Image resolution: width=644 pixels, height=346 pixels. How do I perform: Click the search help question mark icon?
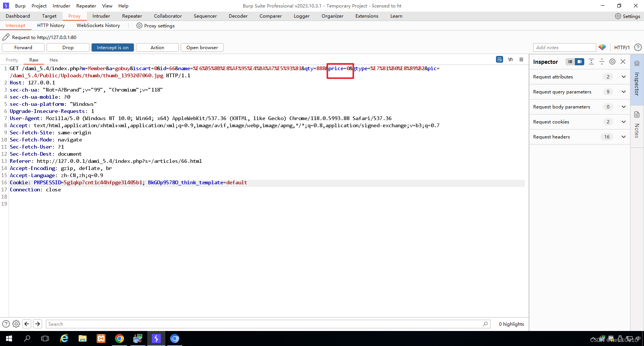coord(6,324)
